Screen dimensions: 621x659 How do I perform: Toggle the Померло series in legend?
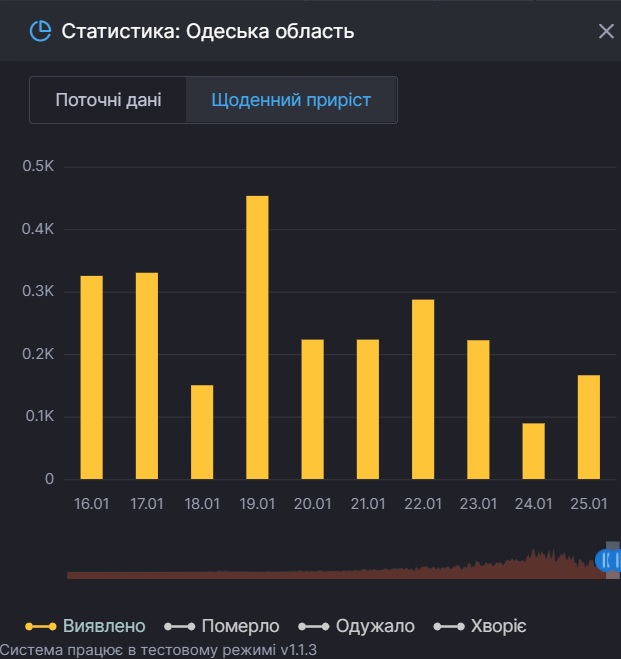point(223,626)
